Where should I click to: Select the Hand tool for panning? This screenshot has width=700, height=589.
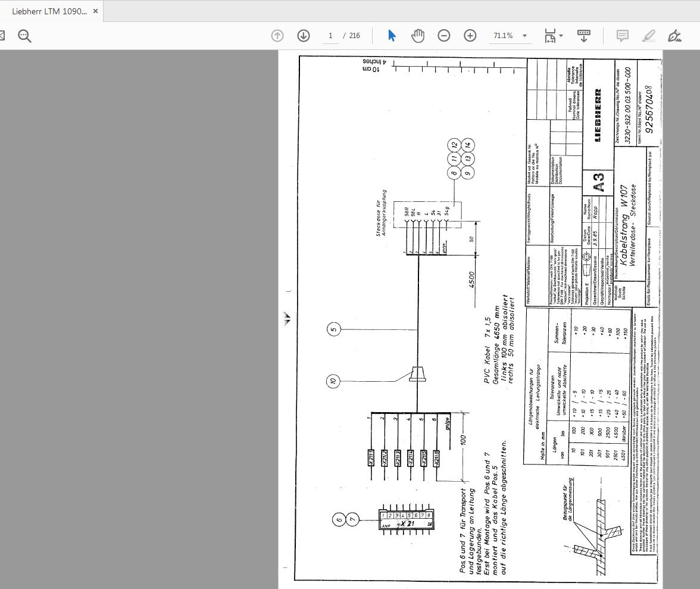[418, 36]
